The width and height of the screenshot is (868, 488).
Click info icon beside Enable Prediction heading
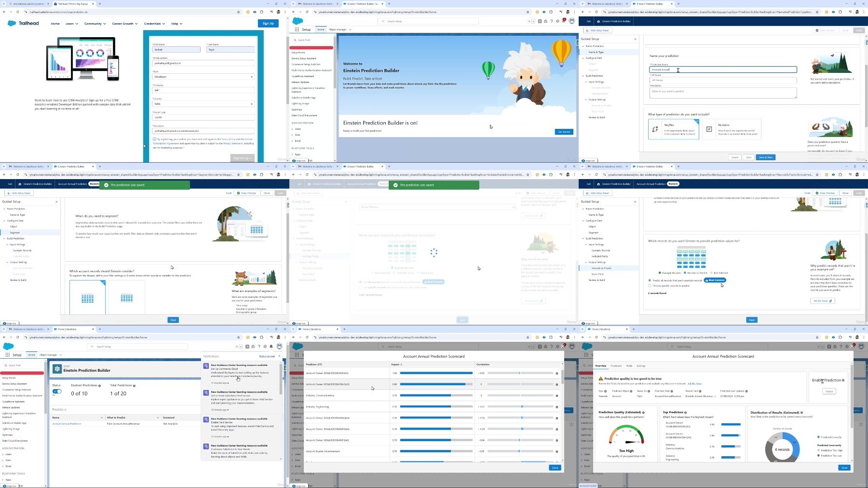(843, 380)
